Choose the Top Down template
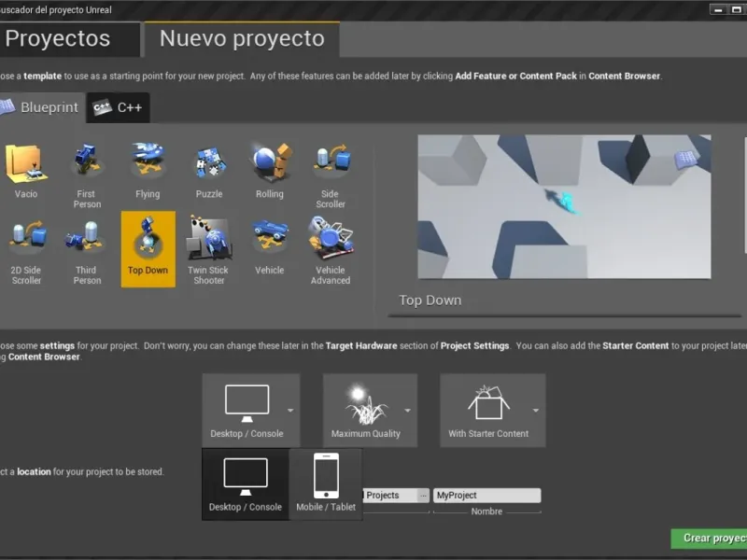 148,249
